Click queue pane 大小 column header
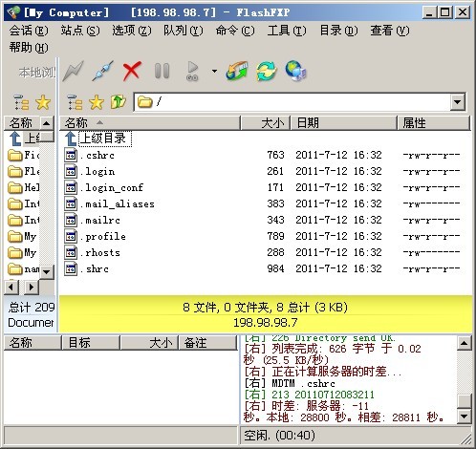This screenshot has width=476, height=449. coord(149,343)
